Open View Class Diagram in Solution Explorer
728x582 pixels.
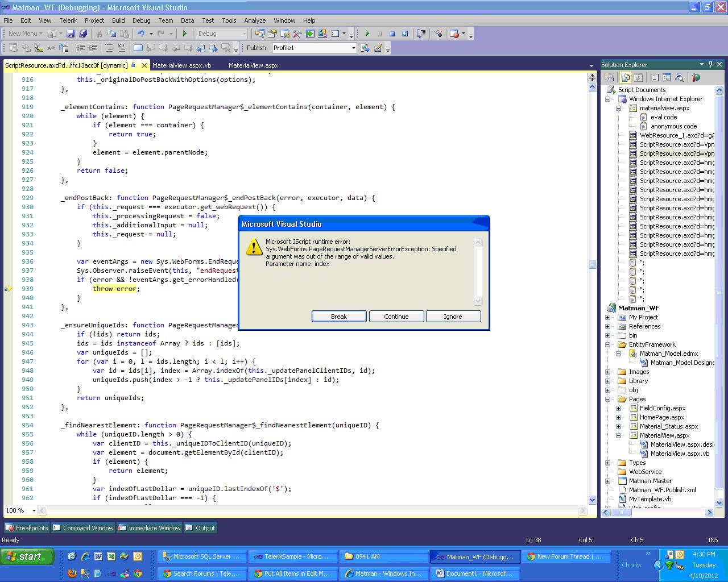[679, 78]
